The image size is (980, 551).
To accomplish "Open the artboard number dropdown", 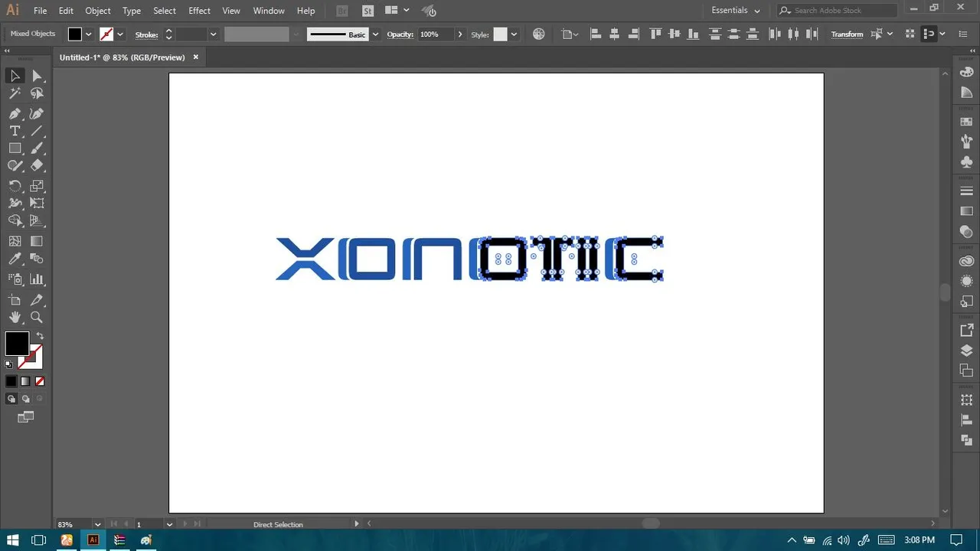I will click(169, 524).
